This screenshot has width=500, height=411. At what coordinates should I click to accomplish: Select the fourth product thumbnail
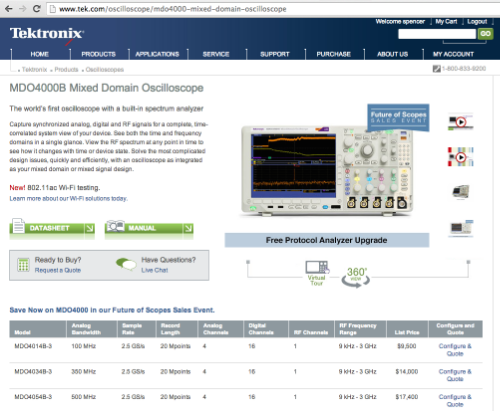tap(461, 228)
